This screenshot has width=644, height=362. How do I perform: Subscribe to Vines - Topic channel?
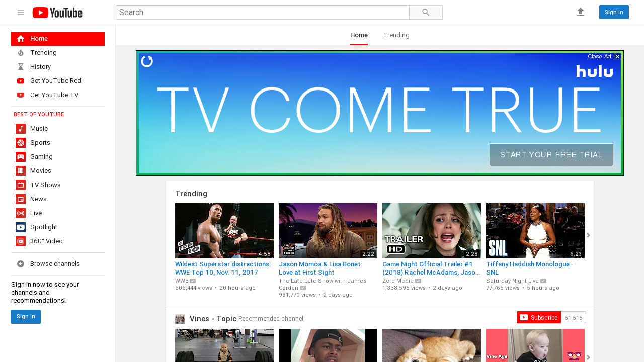tap(538, 317)
